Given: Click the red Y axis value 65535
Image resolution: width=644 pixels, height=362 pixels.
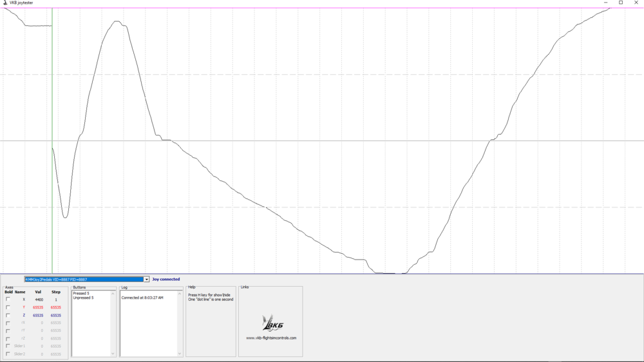Looking at the screenshot, I should coord(38,307).
